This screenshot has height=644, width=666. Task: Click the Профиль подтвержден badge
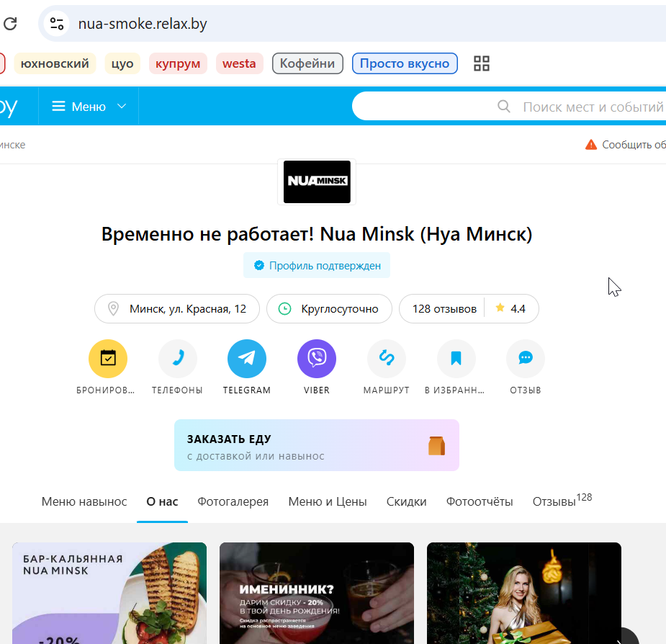(x=317, y=266)
